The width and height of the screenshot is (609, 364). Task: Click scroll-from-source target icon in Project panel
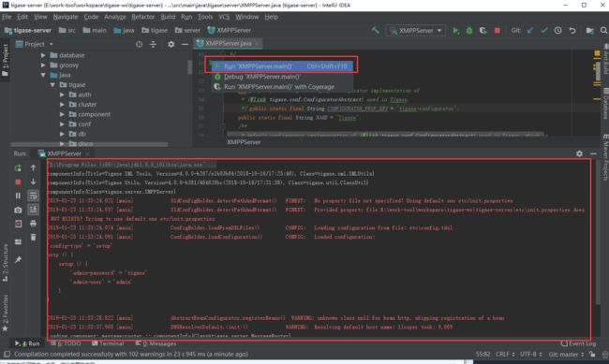coord(139,44)
